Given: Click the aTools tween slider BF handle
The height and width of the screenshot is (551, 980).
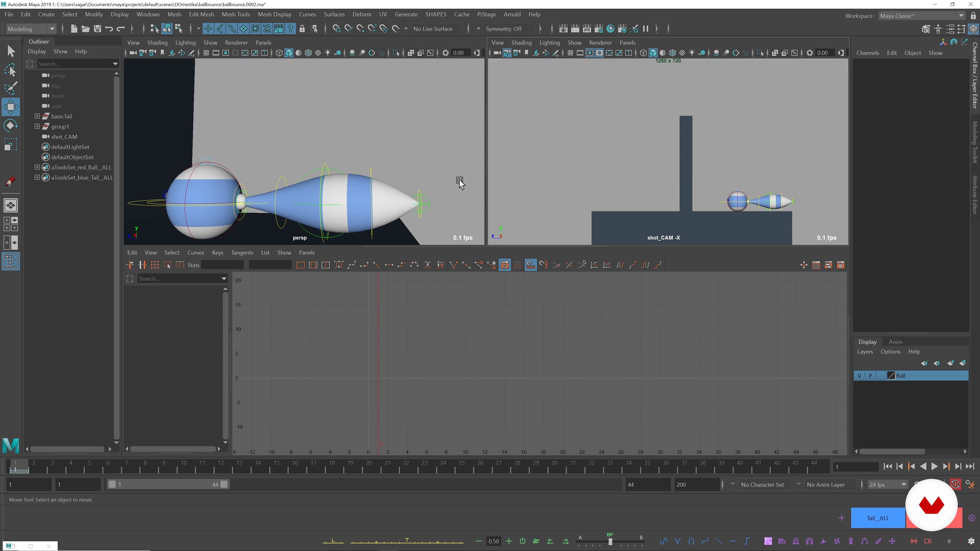Looking at the screenshot, I should tap(610, 542).
